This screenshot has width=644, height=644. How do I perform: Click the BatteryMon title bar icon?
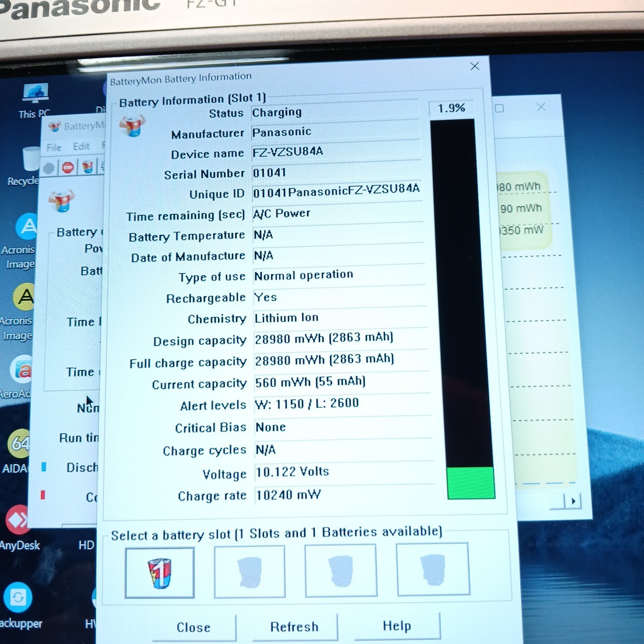54,127
